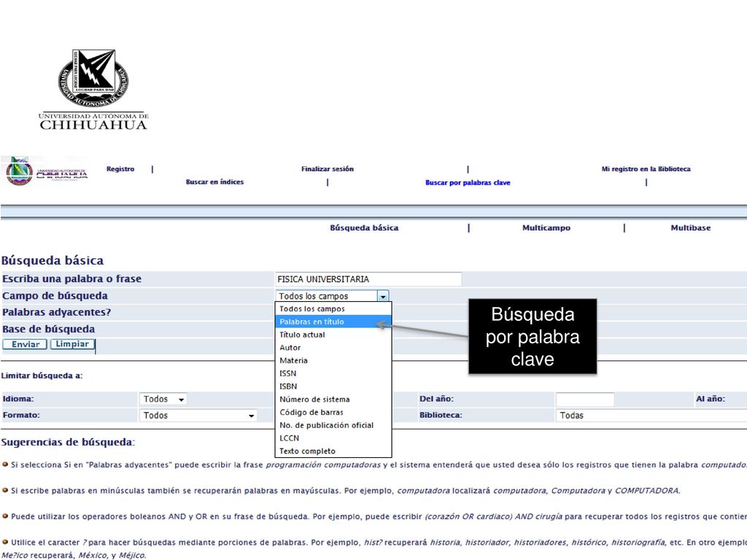Image resolution: width=747 pixels, height=560 pixels.
Task: Choose ISSN from the dropdown list
Action: point(333,373)
